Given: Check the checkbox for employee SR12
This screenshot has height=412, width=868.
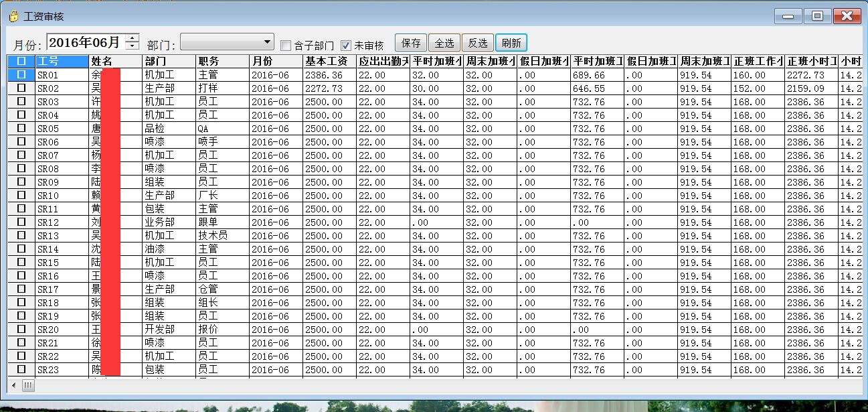Looking at the screenshot, I should (x=21, y=222).
